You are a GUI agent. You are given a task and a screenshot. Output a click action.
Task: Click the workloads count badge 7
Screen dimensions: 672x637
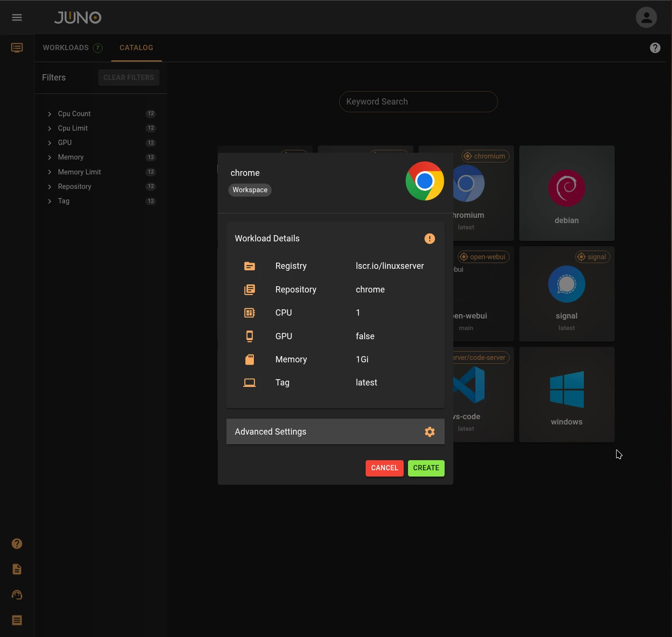[x=98, y=48]
